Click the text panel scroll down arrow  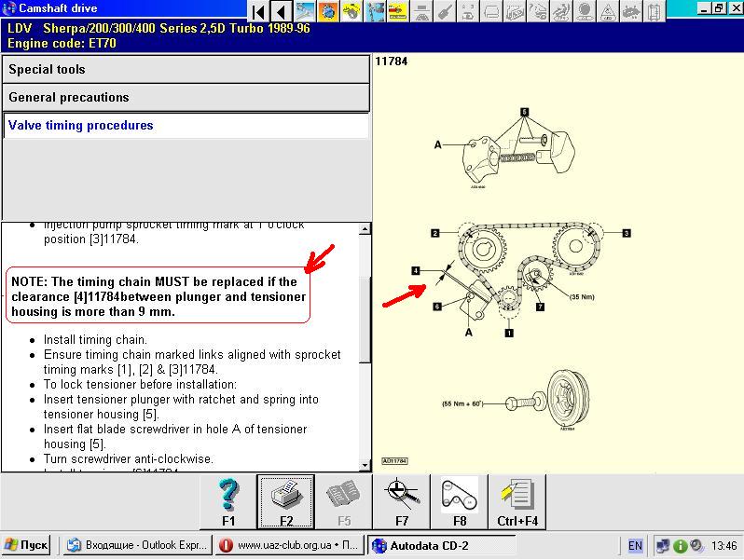click(x=365, y=465)
